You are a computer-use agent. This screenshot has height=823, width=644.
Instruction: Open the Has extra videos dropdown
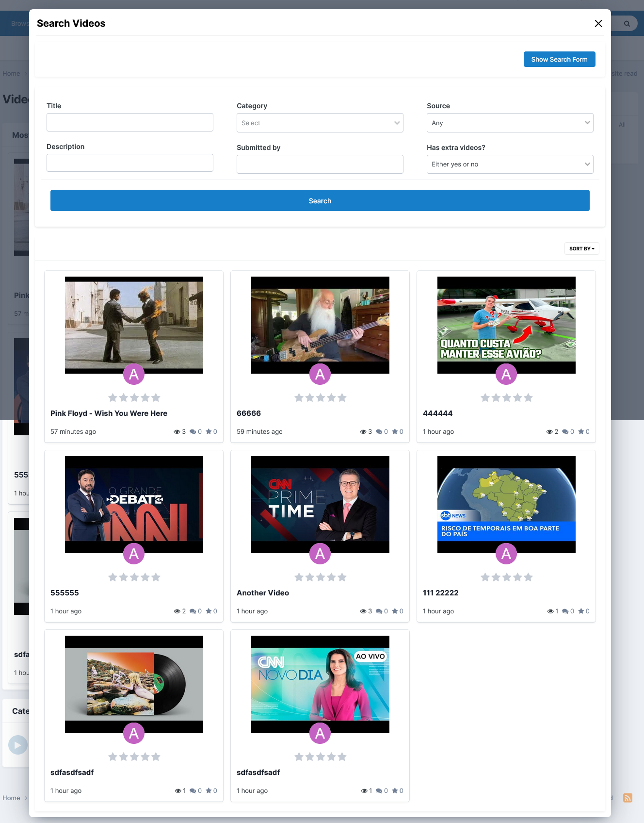pyautogui.click(x=510, y=165)
